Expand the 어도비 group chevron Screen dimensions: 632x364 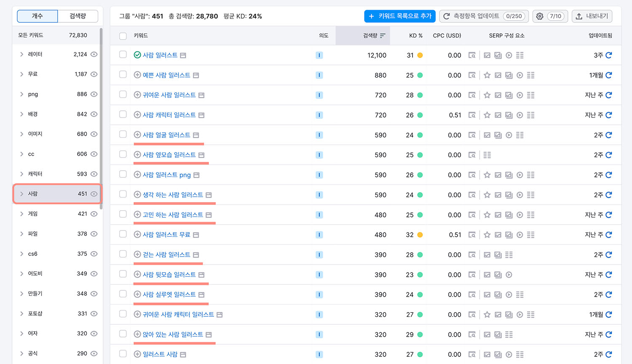coord(21,273)
